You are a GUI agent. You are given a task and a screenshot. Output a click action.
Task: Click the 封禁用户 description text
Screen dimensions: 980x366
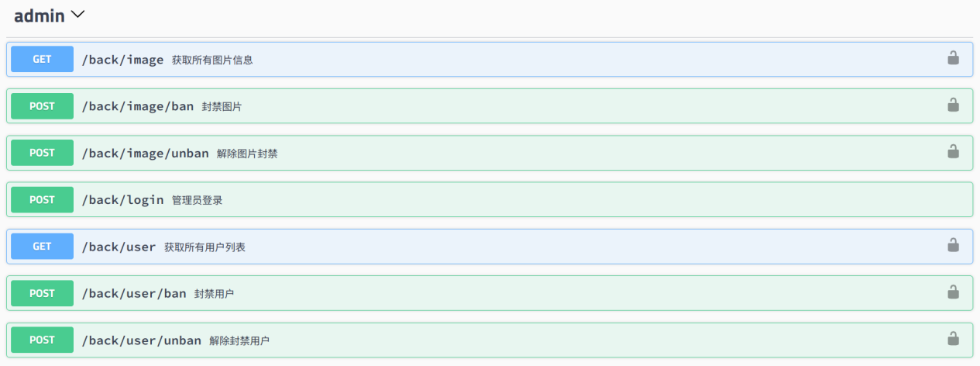(x=214, y=294)
